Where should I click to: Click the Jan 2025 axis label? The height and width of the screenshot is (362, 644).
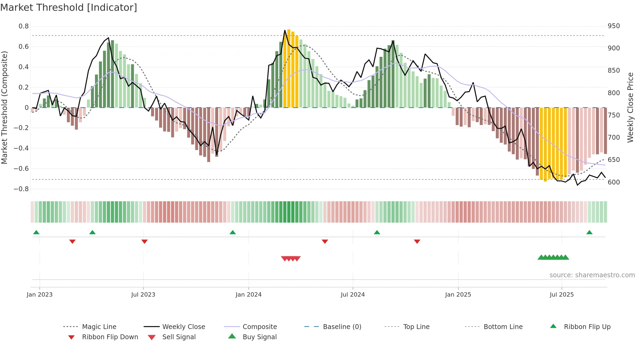458,294
